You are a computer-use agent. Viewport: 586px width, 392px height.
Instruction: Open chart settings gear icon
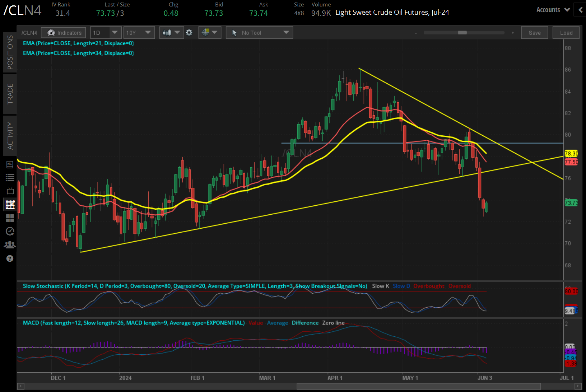[189, 33]
